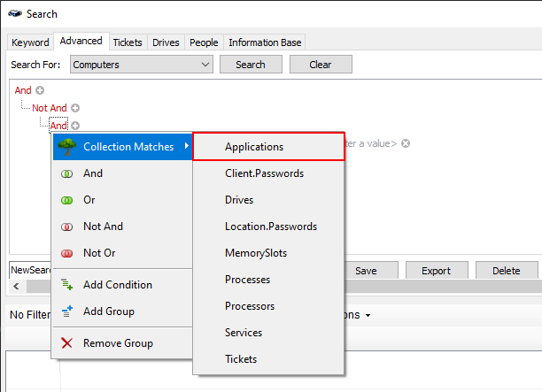Click the Add Condition icon in menu
542x392 pixels.
click(66, 285)
